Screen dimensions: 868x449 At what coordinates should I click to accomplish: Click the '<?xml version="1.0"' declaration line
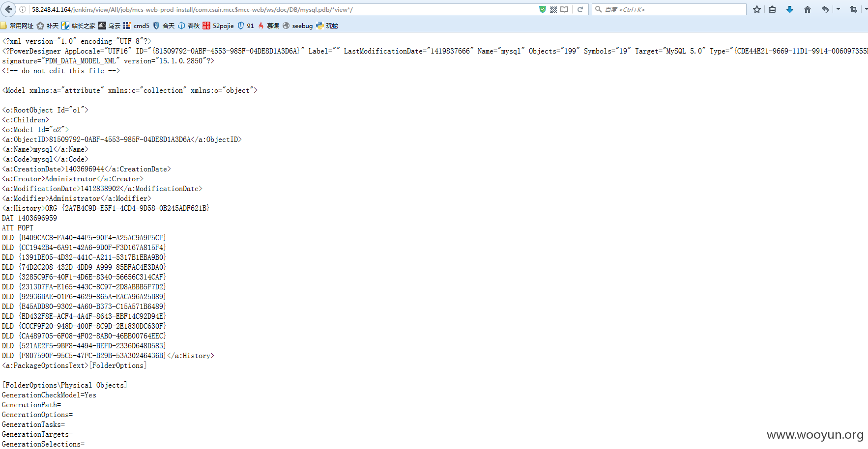77,41
